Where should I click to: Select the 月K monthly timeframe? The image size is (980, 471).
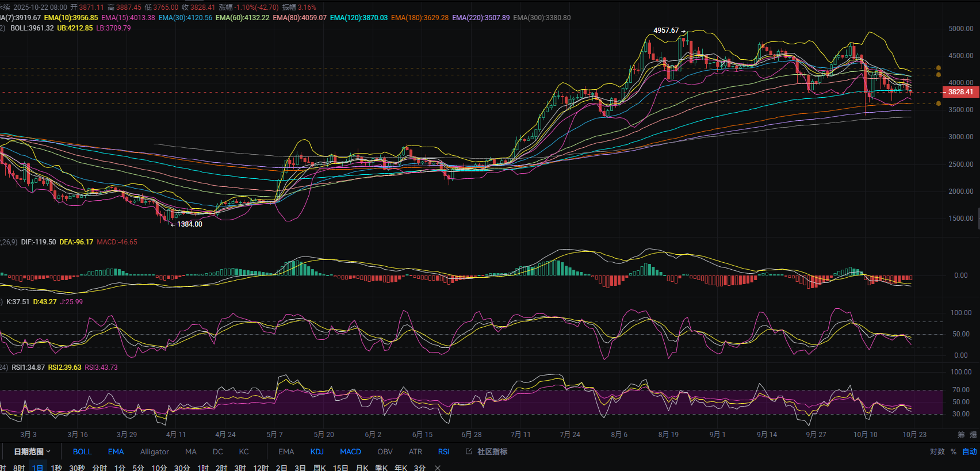point(362,468)
